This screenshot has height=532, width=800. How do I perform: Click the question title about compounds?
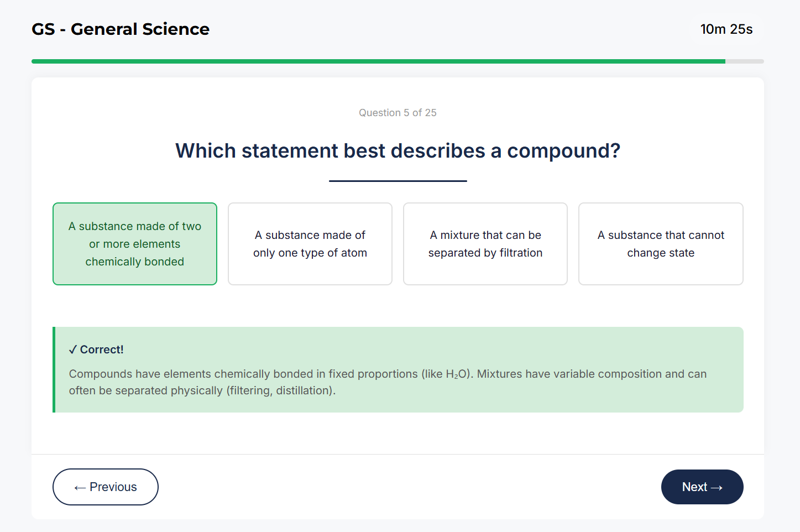(x=398, y=150)
